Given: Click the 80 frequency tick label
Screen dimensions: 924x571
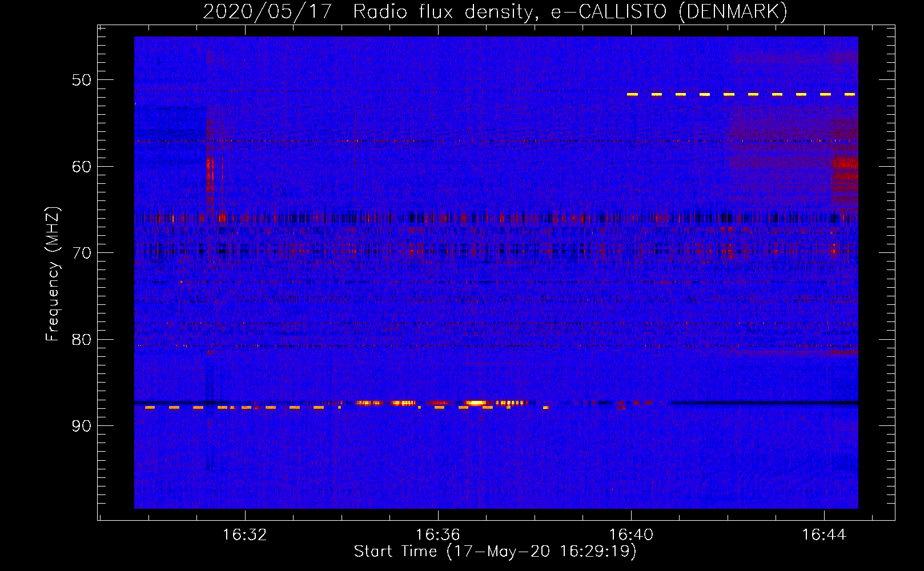Looking at the screenshot, I should click(x=82, y=340).
